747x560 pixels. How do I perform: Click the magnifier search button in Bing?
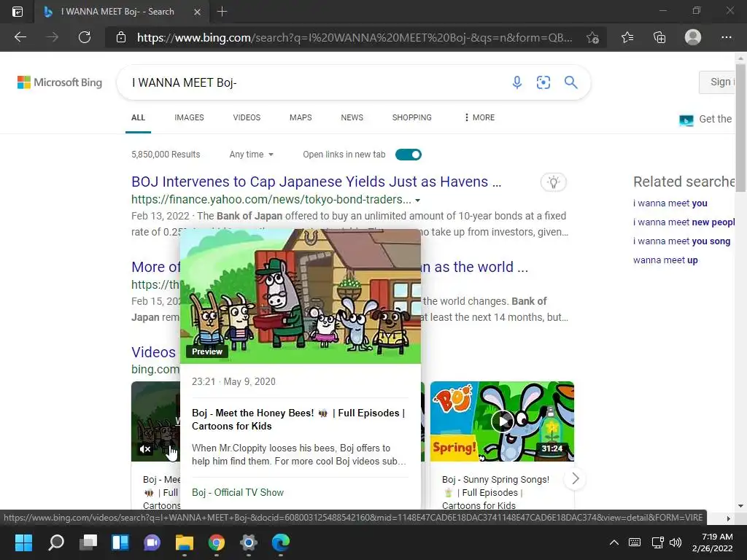[x=570, y=82]
